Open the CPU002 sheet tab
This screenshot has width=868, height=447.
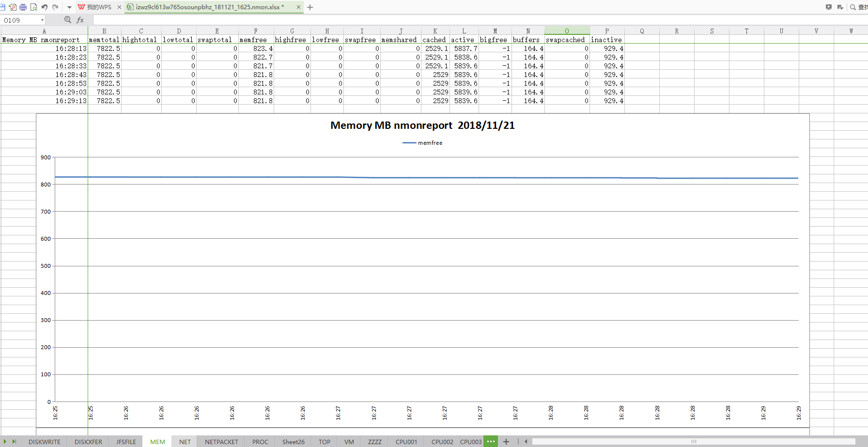click(442, 442)
